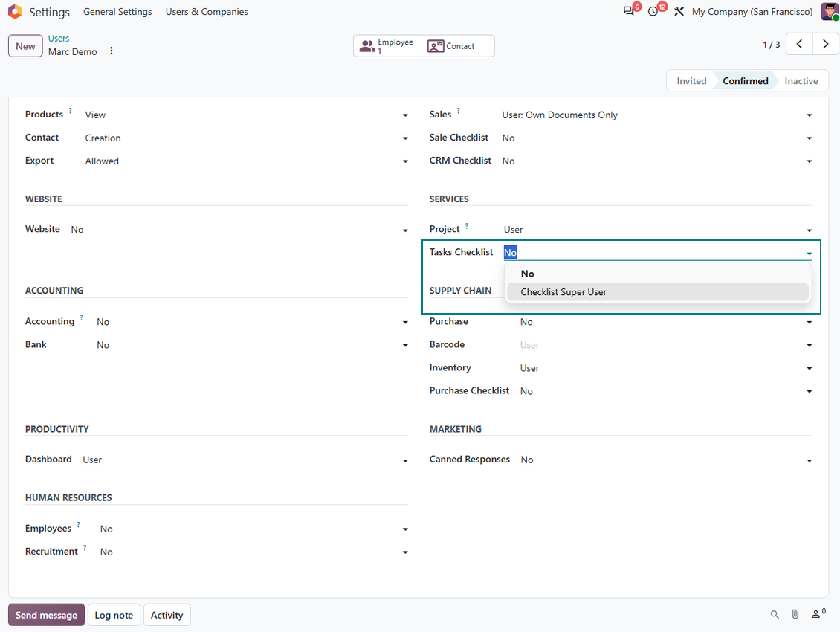840x632 pixels.
Task: Show help tooltip for Employees field
Action: [78, 524]
